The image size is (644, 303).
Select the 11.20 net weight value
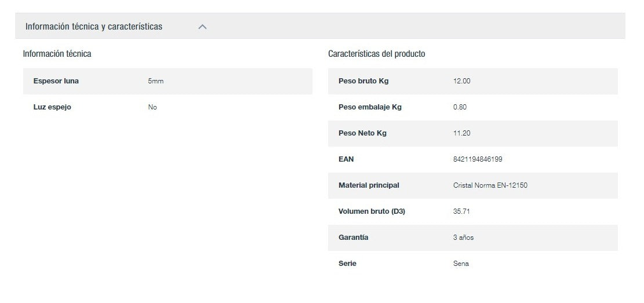pyautogui.click(x=461, y=133)
